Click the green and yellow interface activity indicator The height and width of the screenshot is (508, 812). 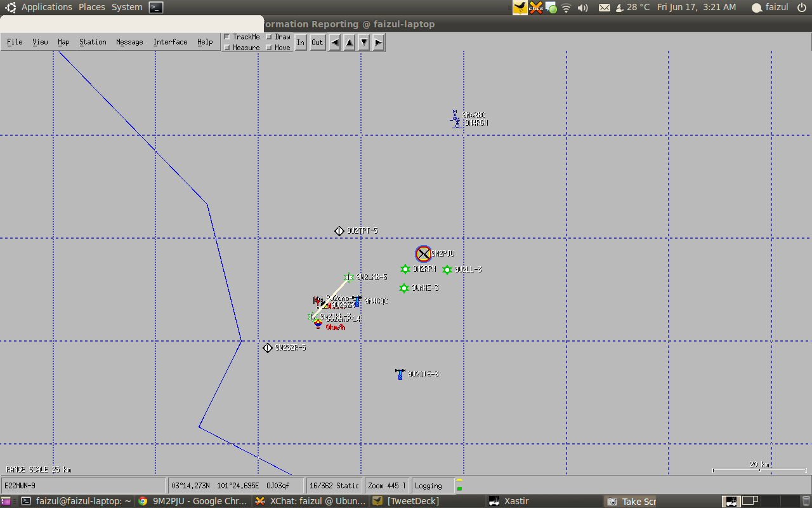[x=459, y=485]
